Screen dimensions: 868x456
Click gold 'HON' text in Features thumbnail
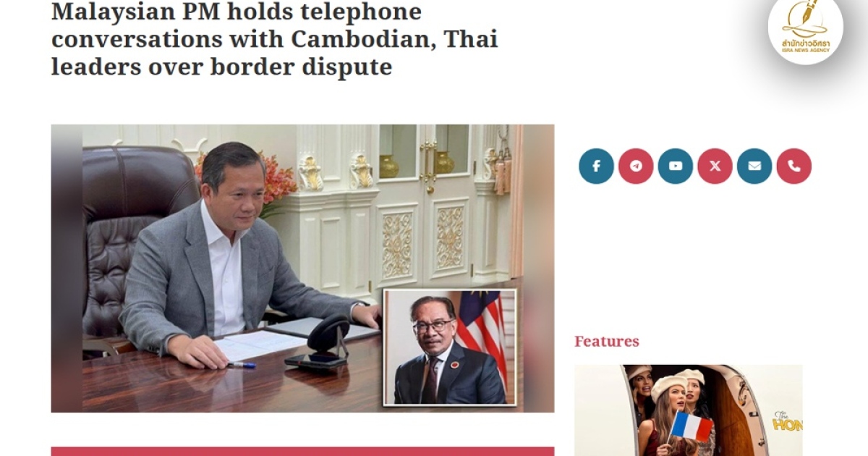coord(788,422)
